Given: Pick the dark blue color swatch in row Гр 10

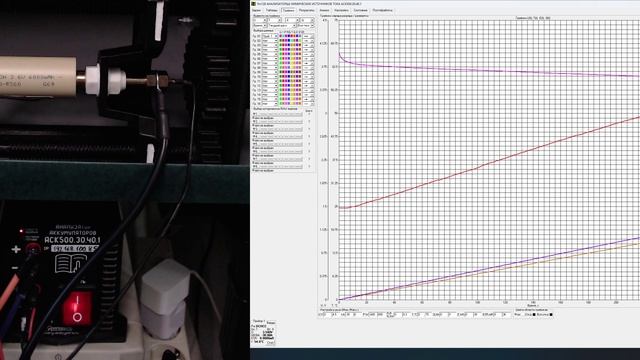Looking at the screenshot, I should (289, 76).
